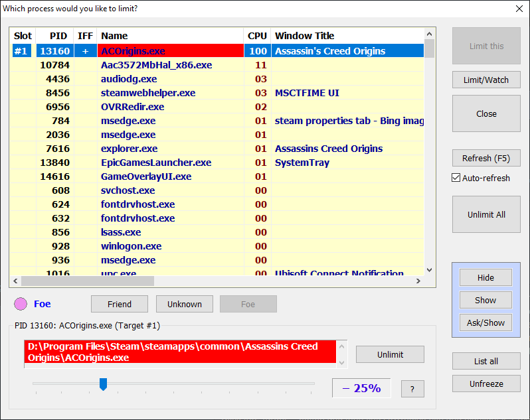Click Unlimit beside the ACOrigins path
The width and height of the screenshot is (530, 420).
tap(390, 354)
